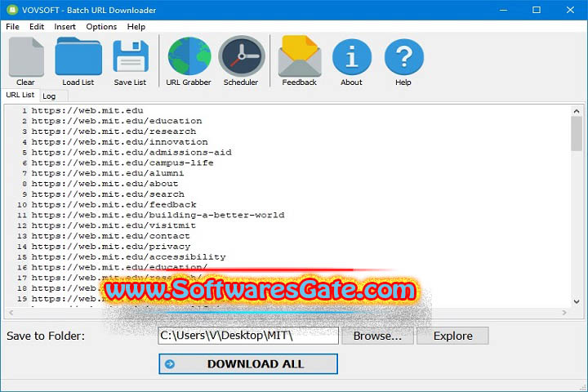Image resolution: width=588 pixels, height=392 pixels.
Task: Select the URL ending /admissions-aid
Action: 131,153
